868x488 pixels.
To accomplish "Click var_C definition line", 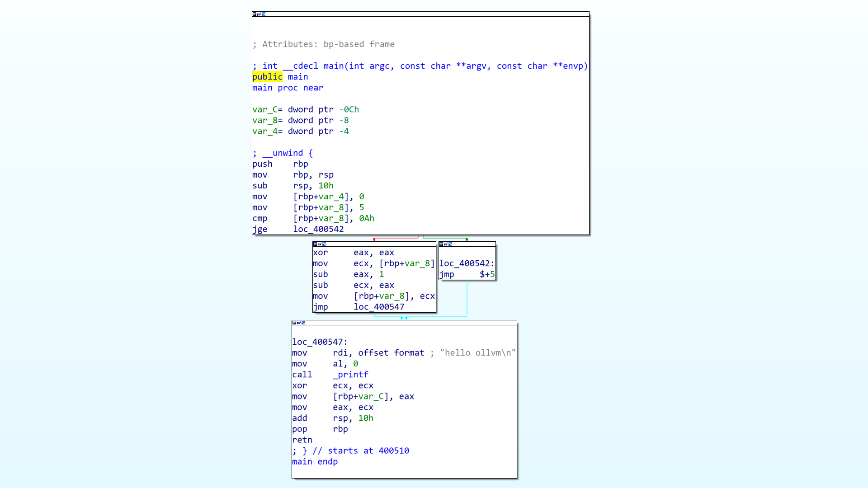I will click(x=305, y=109).
